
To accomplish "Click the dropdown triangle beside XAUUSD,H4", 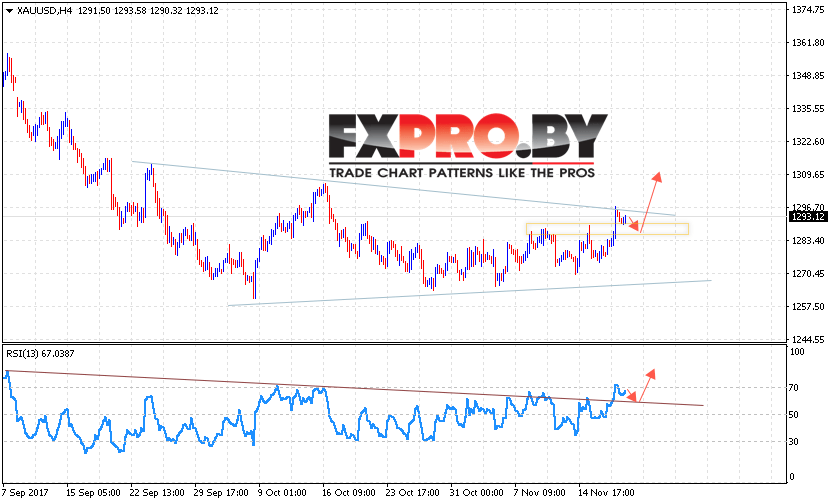I will coord(9,11).
